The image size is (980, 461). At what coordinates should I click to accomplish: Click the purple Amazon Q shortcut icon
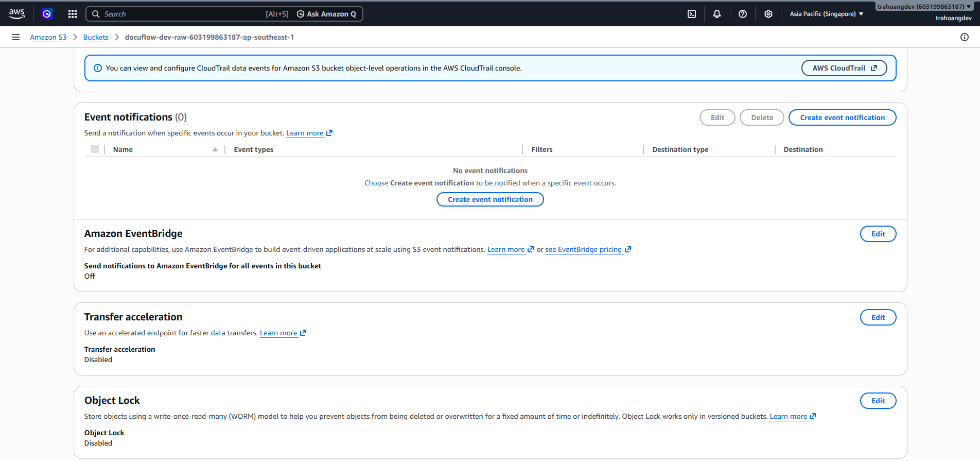coord(47,14)
